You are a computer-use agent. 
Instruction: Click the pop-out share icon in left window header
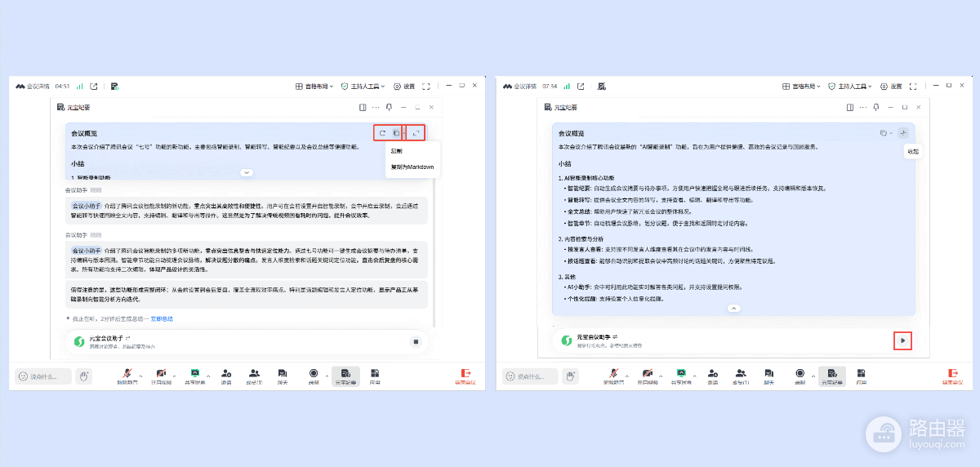[x=94, y=86]
